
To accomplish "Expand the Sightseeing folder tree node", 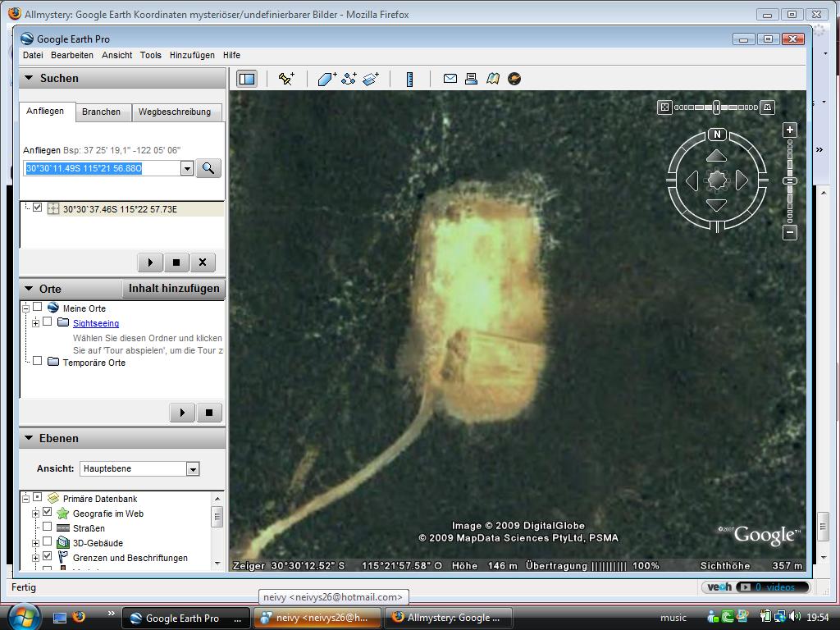I will (36, 323).
